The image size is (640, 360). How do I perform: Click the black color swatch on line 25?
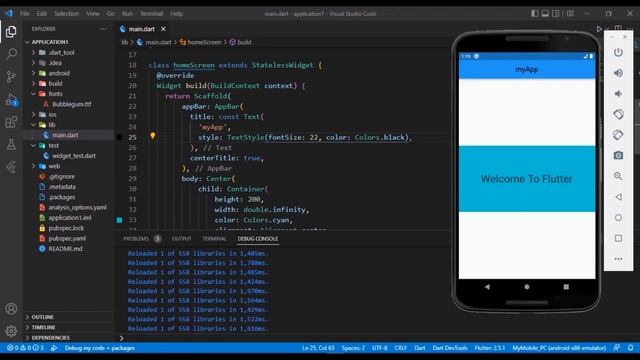click(x=120, y=138)
